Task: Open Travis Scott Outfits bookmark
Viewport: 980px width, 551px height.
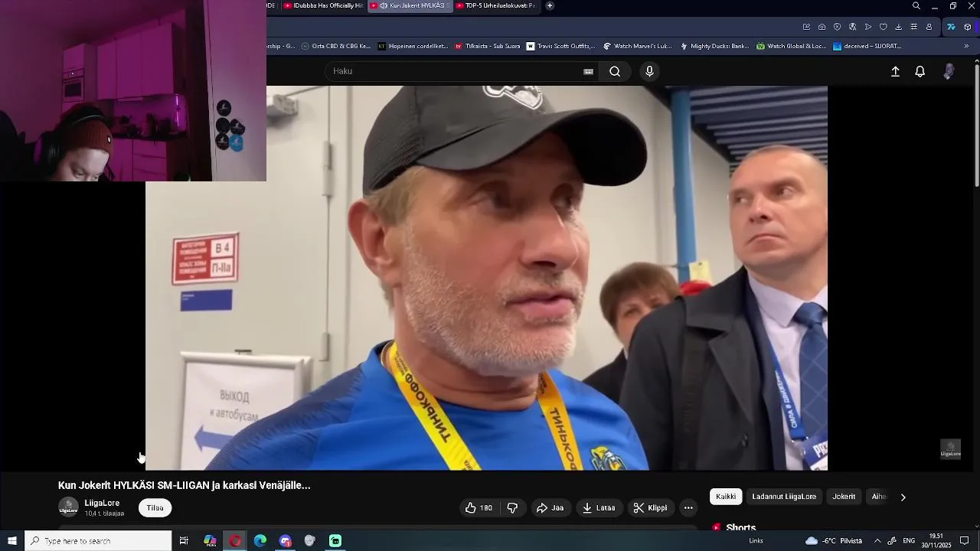Action: coord(560,46)
